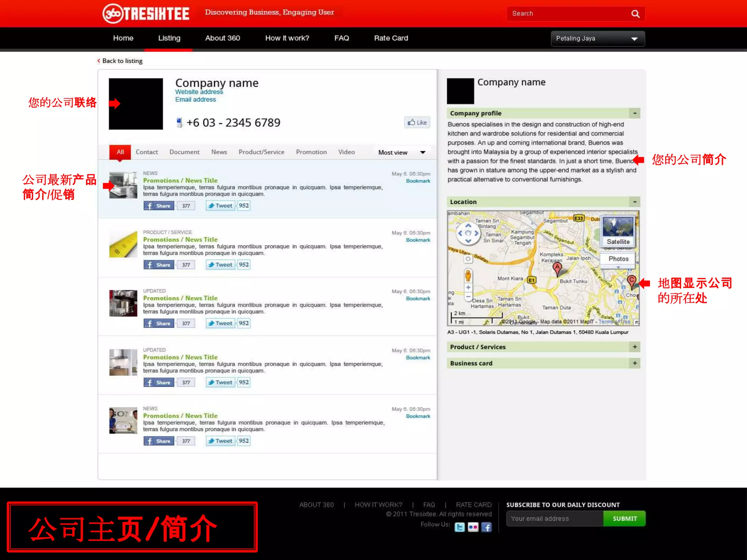This screenshot has width=747, height=560.
Task: Click map marker C
Action: (631, 281)
